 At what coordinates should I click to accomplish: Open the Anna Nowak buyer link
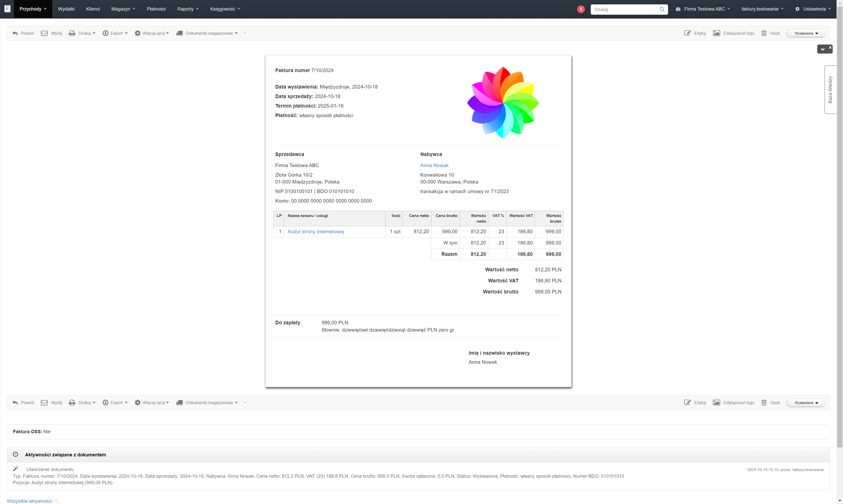tap(434, 166)
